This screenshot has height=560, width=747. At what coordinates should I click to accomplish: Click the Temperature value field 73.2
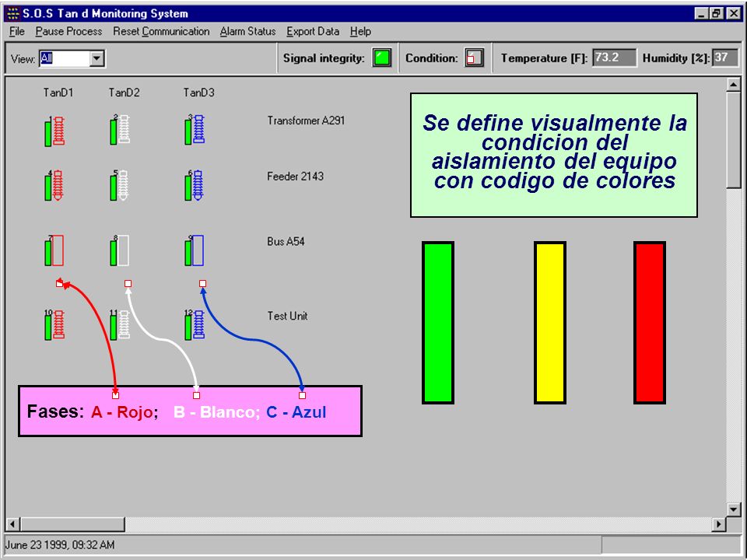(x=614, y=58)
